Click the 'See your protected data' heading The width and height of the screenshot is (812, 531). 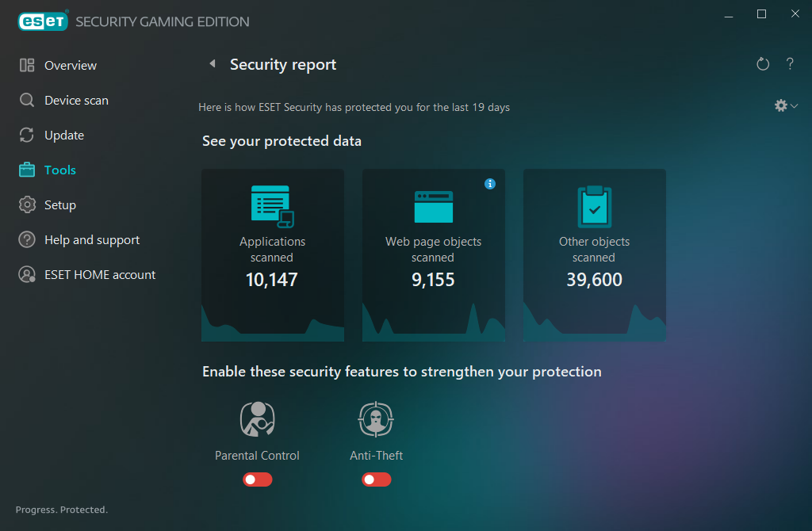click(x=282, y=141)
